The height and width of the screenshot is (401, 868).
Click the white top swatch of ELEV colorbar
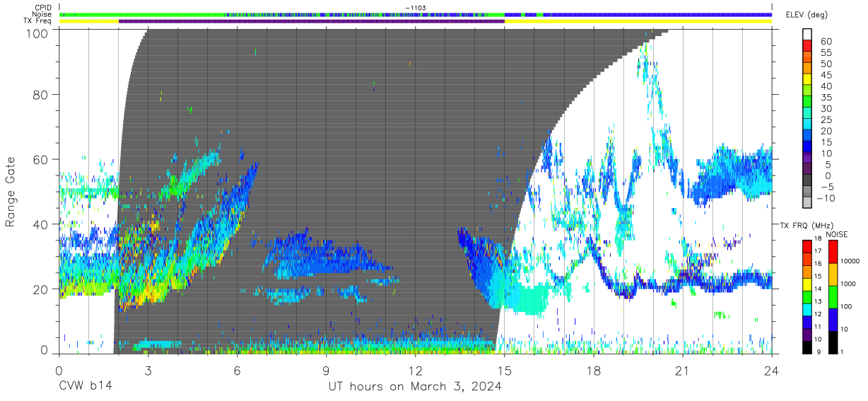tap(807, 34)
